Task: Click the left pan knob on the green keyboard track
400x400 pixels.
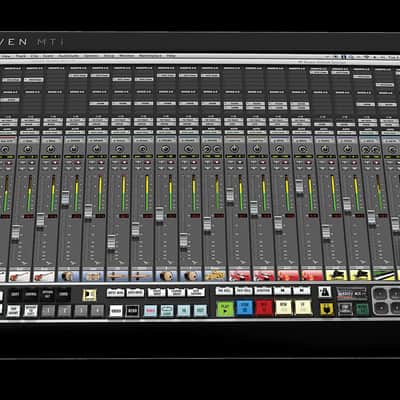Action: tap(365, 149)
